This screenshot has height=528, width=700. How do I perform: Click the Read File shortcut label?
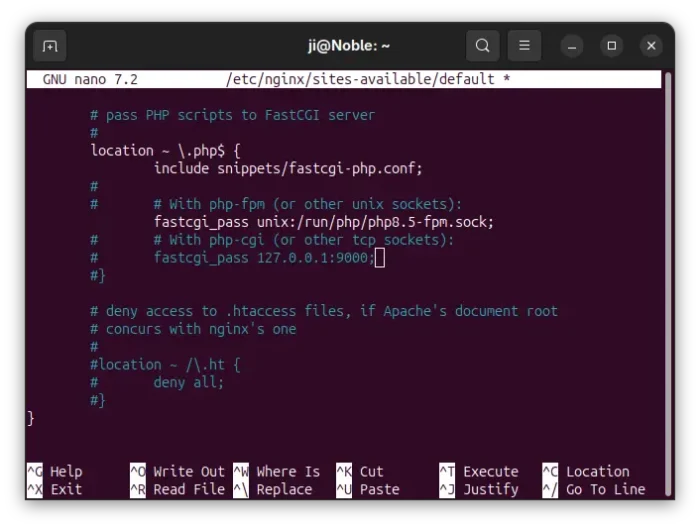pos(188,490)
